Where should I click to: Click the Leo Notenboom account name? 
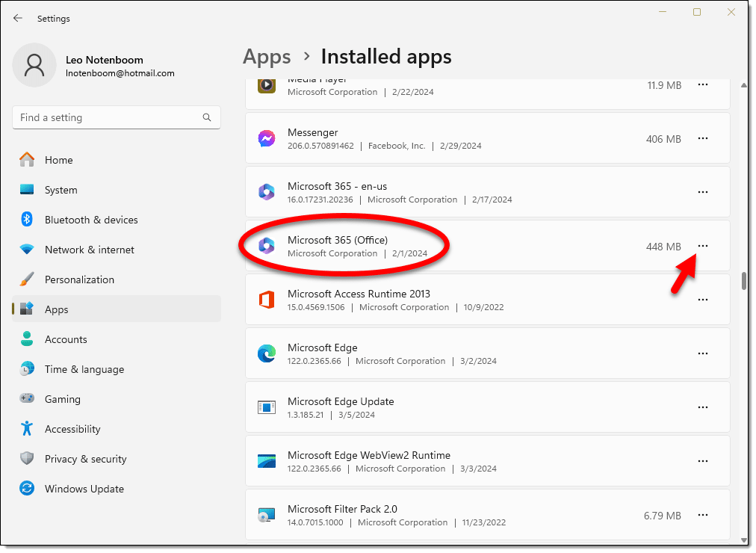[x=104, y=60]
